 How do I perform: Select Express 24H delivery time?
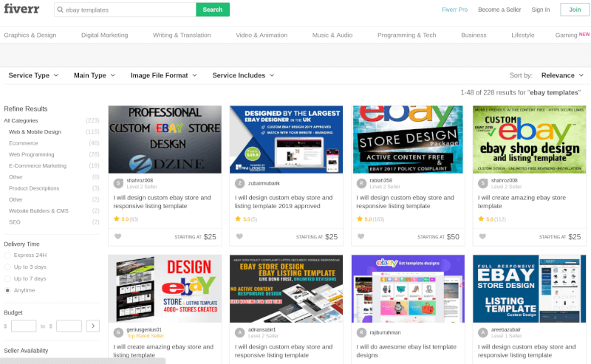pos(7,255)
